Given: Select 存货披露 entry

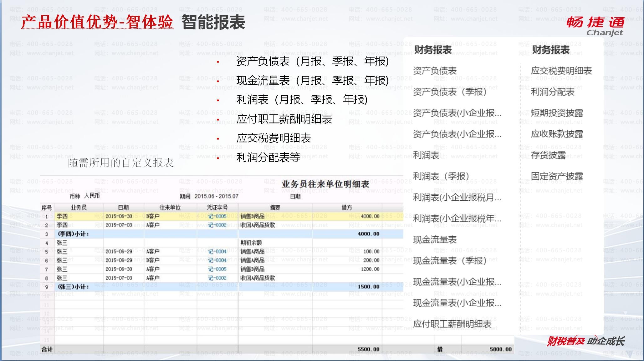Looking at the screenshot, I should coord(548,155).
